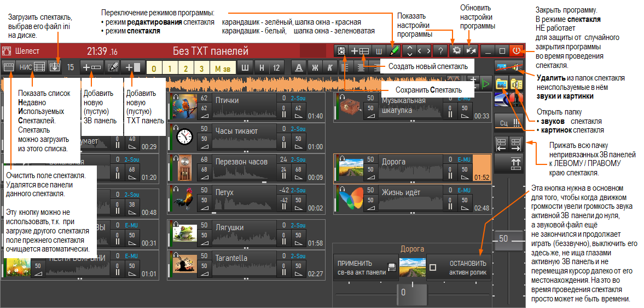Create a new spectacle with plus-table icon

[x=359, y=51]
